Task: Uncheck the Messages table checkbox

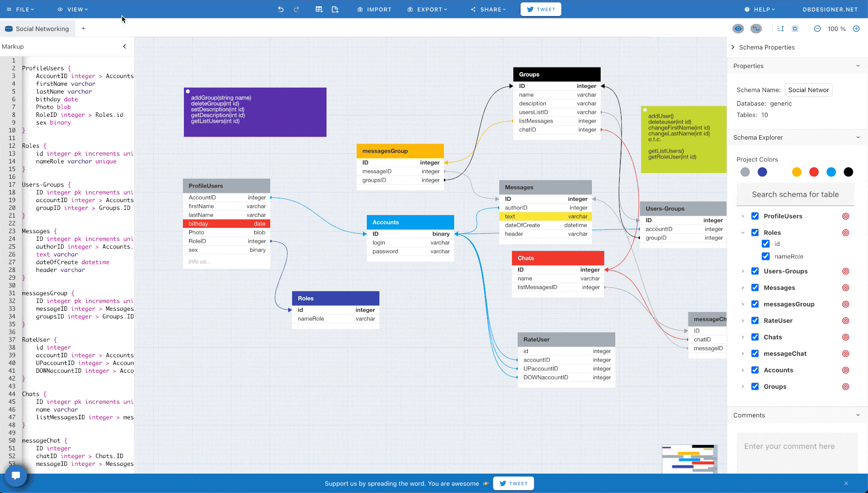Action: point(755,287)
